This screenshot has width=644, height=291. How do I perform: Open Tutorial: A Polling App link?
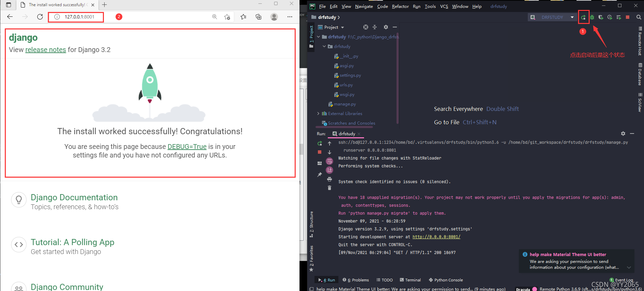pyautogui.click(x=72, y=242)
